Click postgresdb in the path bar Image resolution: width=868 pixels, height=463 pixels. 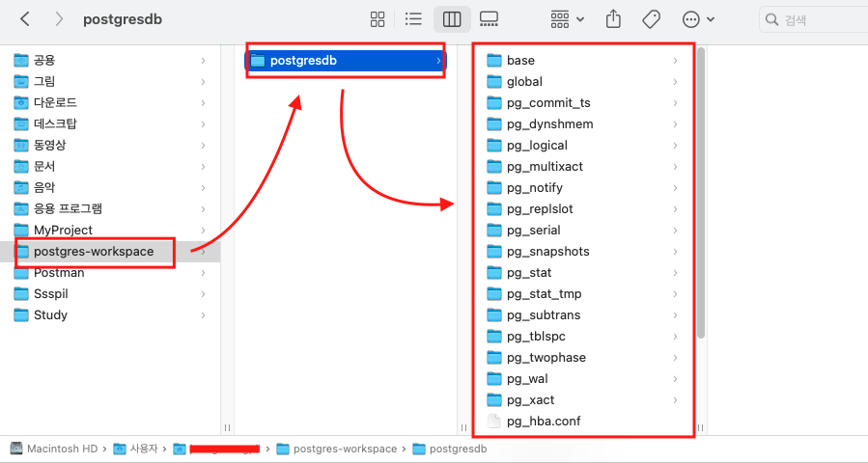coord(451,449)
